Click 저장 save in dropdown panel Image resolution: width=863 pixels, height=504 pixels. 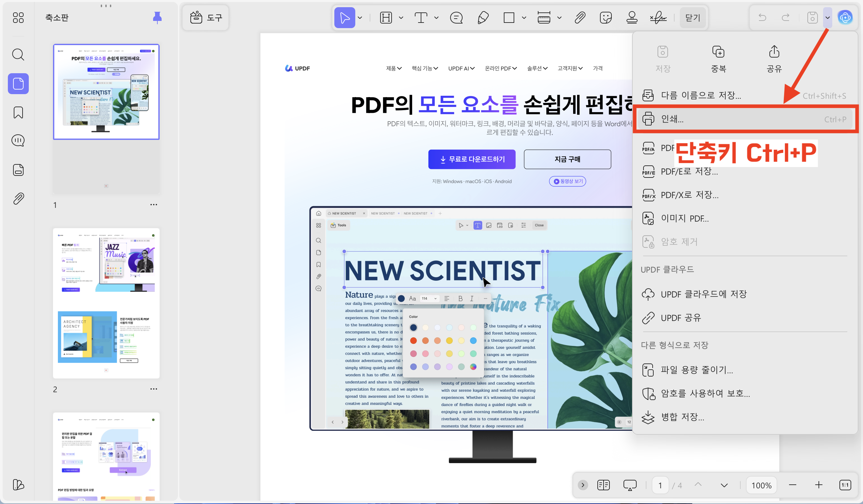click(x=663, y=59)
